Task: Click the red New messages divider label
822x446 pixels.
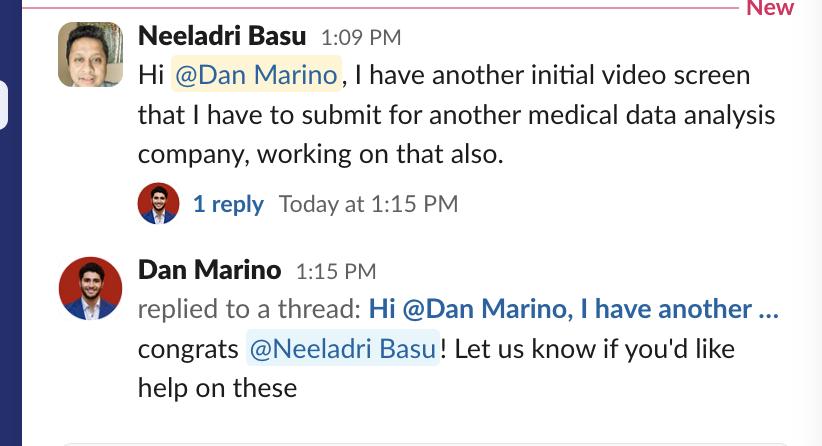Action: (x=769, y=8)
